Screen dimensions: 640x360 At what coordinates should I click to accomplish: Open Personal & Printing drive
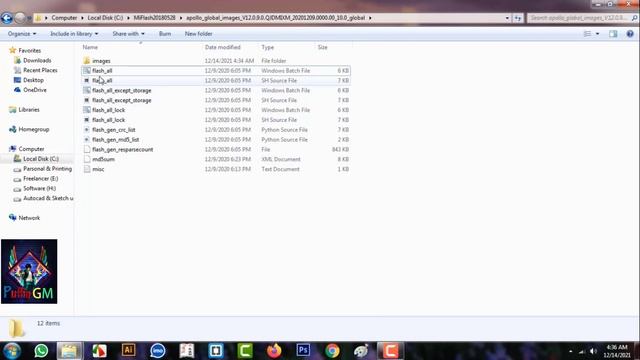47,169
